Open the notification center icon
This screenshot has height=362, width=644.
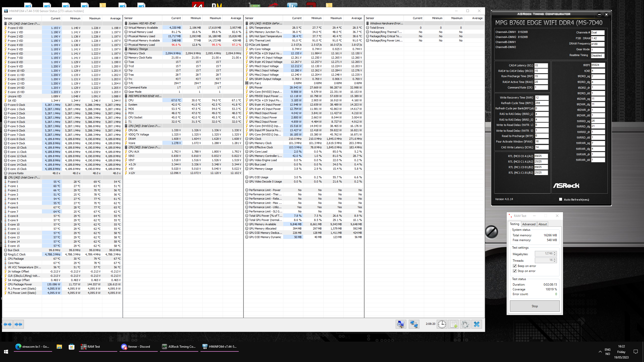pos(636,352)
